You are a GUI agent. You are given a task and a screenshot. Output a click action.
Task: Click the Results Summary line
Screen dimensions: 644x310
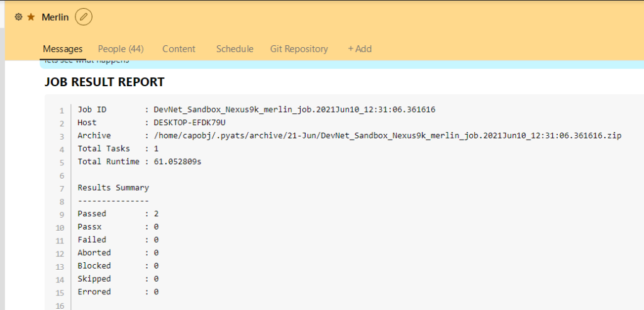tap(113, 187)
